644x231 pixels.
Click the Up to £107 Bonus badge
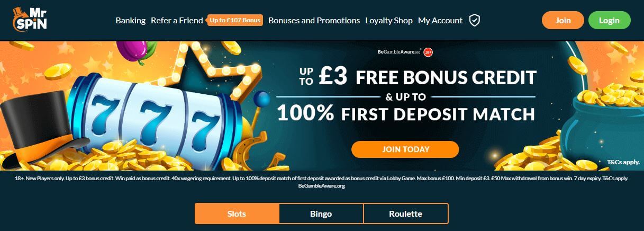point(235,21)
